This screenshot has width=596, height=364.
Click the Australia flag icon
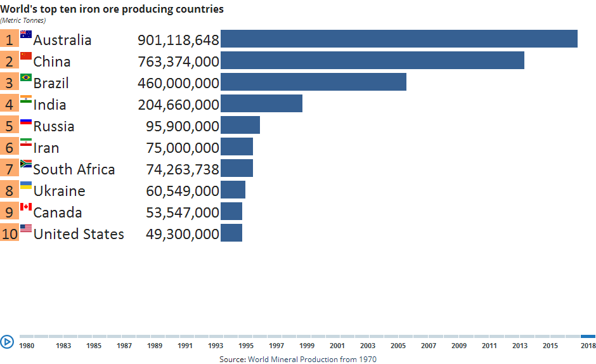point(26,35)
